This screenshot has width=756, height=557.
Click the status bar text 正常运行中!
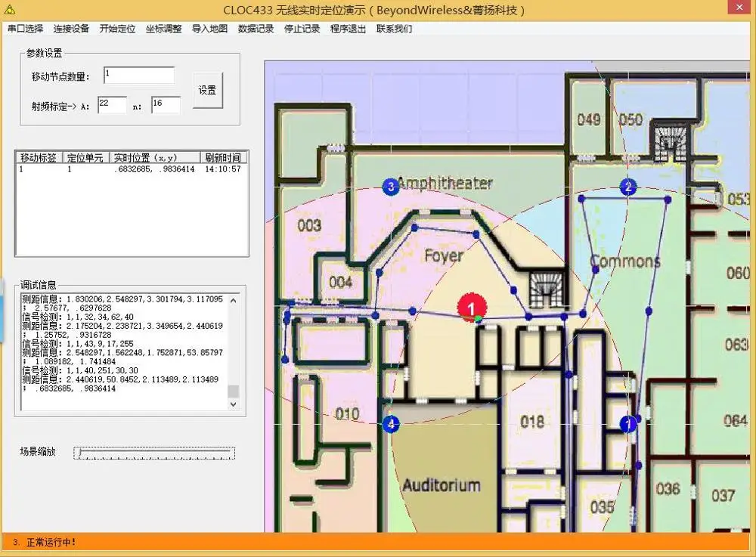click(x=51, y=542)
